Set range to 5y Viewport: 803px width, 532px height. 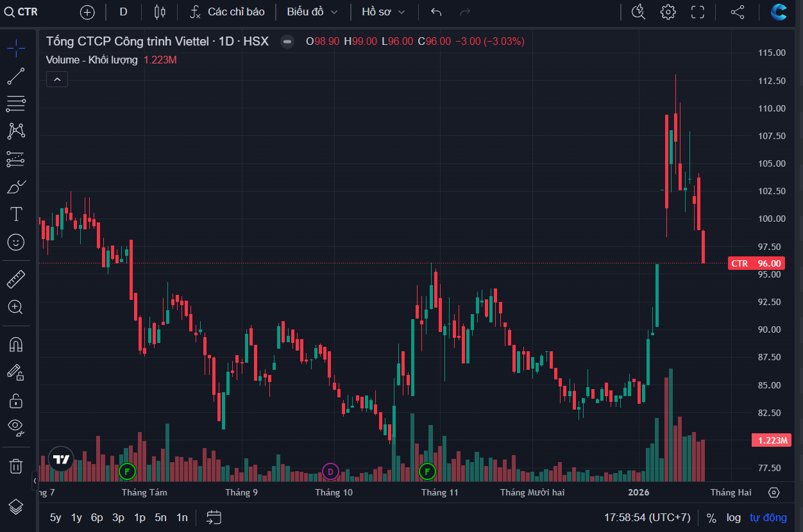coord(56,517)
